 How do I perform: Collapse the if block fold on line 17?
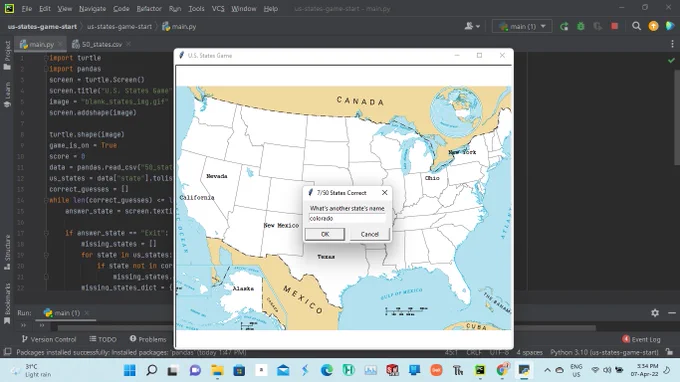coord(46,233)
